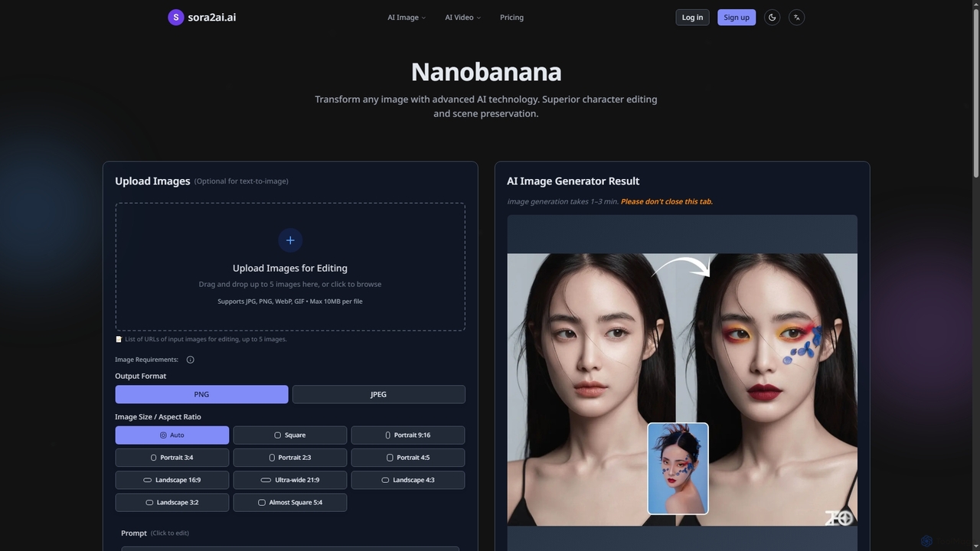Viewport: 980px width, 551px height.
Task: Click the 'Upload Images' section heading
Action: tap(152, 181)
